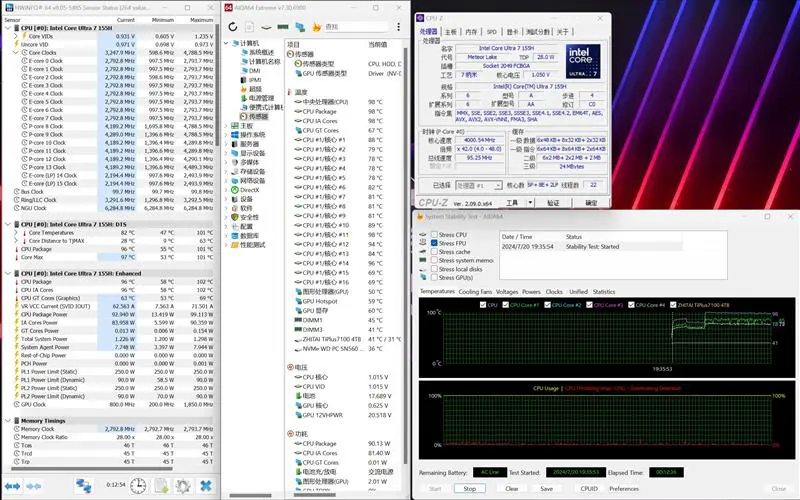Expand 操作系统 node in AIDA64 tree
The width and height of the screenshot is (800, 500).
(226, 135)
